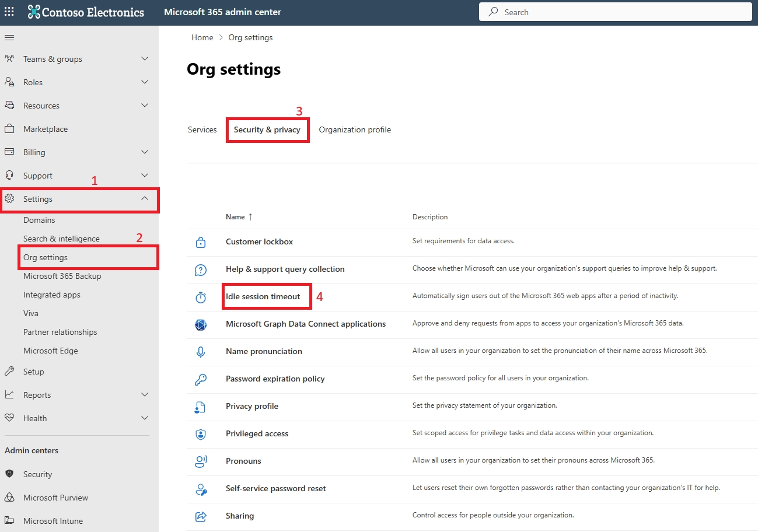This screenshot has height=532, width=758.
Task: Expand the Billing section chevron
Action: pyautogui.click(x=145, y=152)
